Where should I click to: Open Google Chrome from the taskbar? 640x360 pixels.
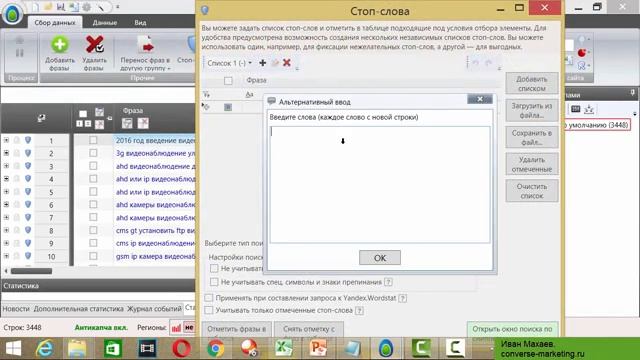point(215,349)
